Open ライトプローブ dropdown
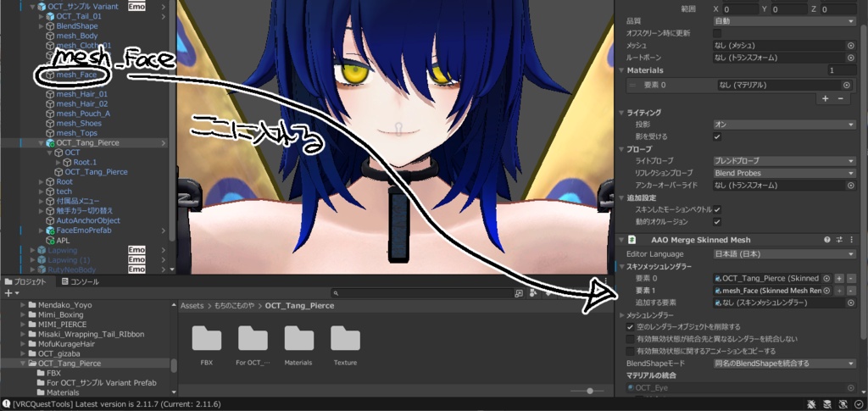The width and height of the screenshot is (868, 411). coord(784,161)
